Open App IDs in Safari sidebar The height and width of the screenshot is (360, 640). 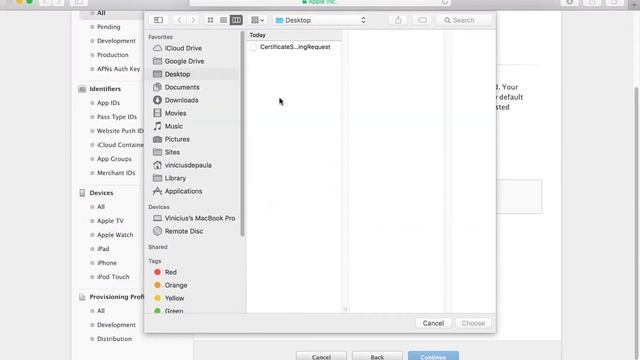[x=109, y=103]
